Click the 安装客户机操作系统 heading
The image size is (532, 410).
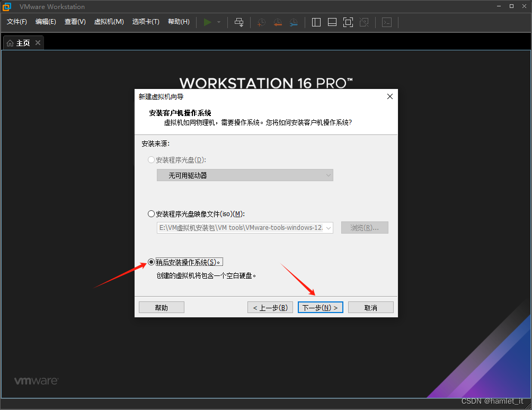pos(180,113)
